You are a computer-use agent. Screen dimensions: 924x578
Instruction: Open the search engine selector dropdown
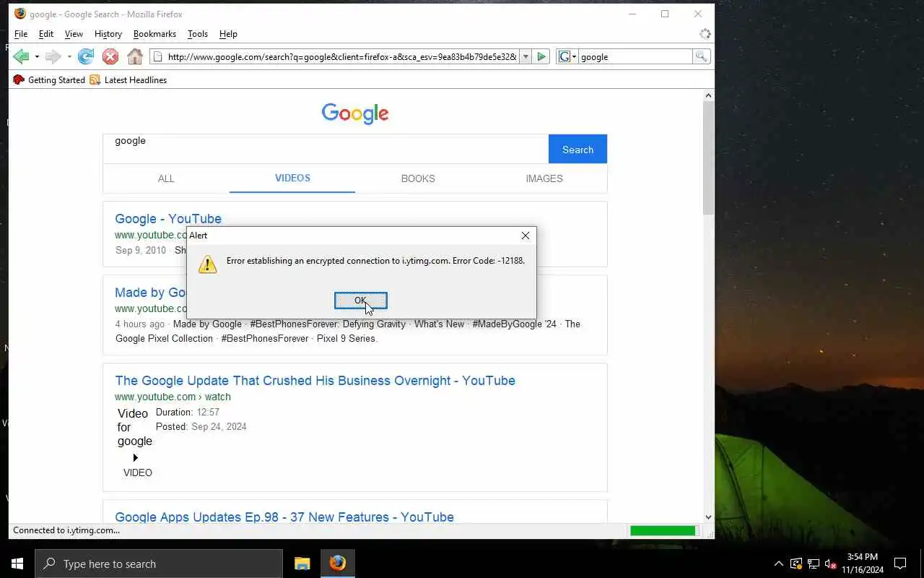(x=568, y=56)
